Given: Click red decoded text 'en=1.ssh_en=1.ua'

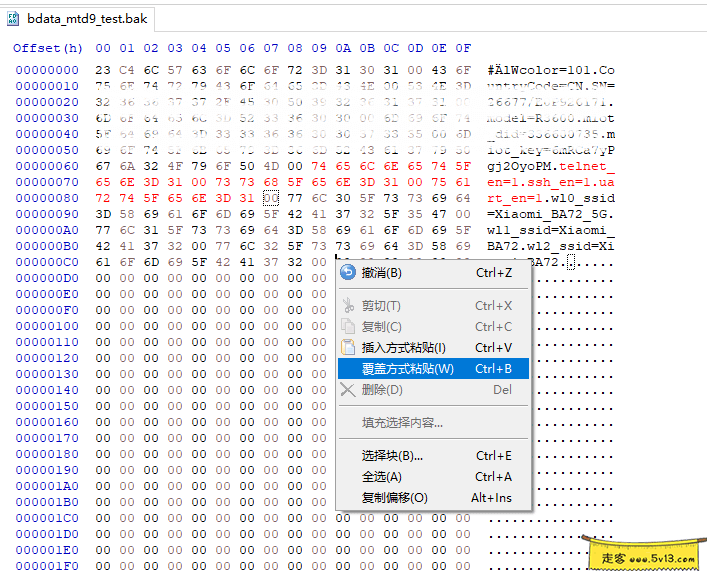Looking at the screenshot, I should (x=551, y=182).
